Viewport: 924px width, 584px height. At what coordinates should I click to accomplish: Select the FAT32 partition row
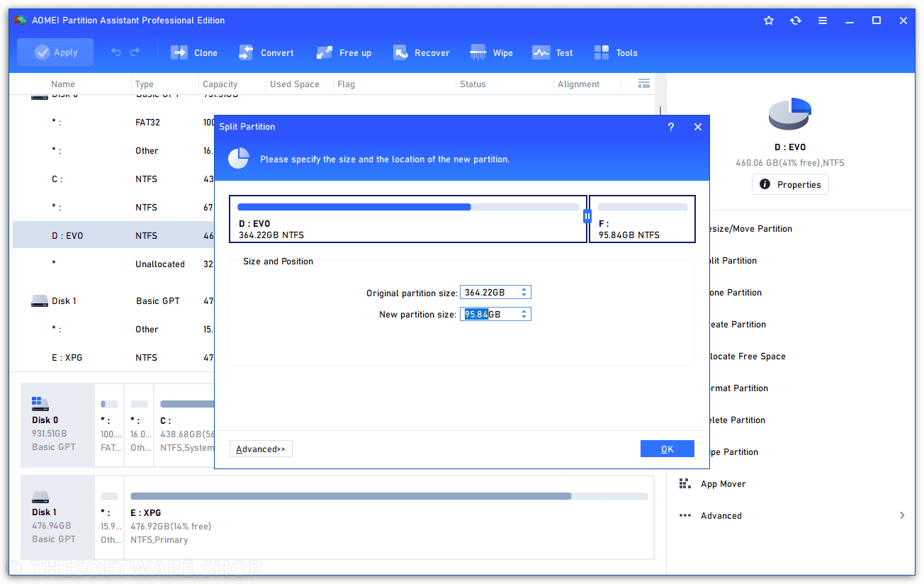click(113, 122)
